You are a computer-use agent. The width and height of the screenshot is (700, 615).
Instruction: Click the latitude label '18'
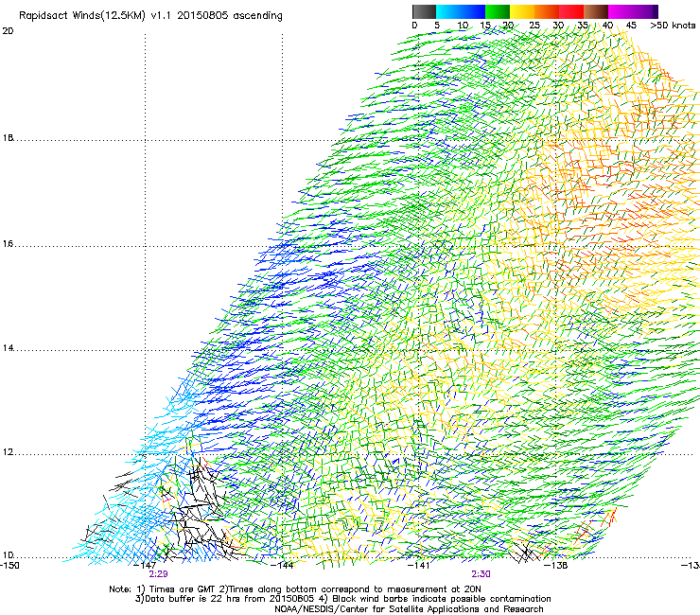pyautogui.click(x=8, y=138)
